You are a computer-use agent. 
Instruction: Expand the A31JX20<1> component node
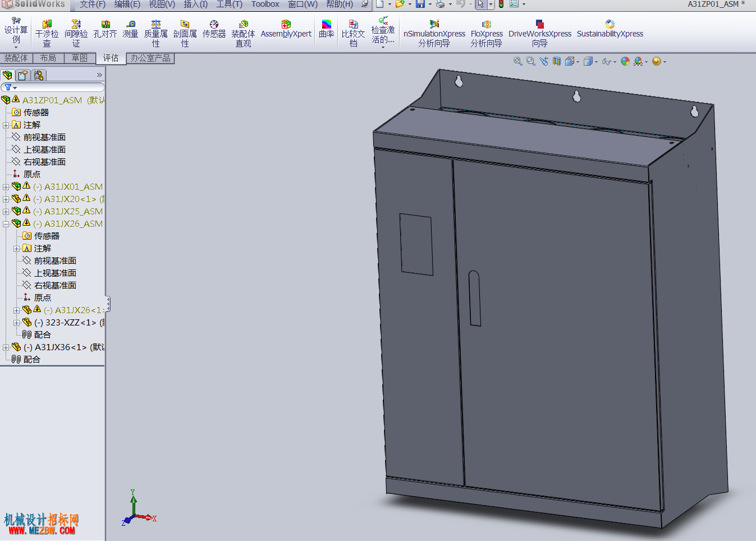(x=6, y=199)
